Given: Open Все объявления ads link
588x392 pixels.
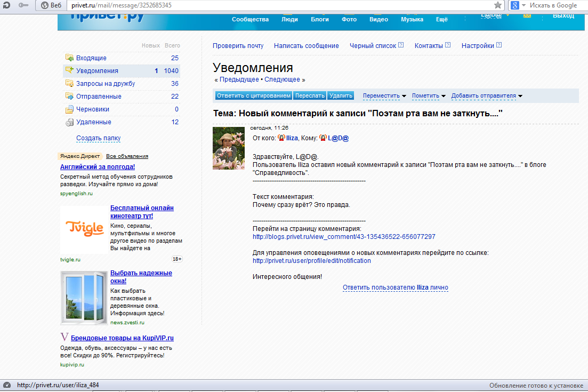Looking at the screenshot, I should (x=127, y=156).
